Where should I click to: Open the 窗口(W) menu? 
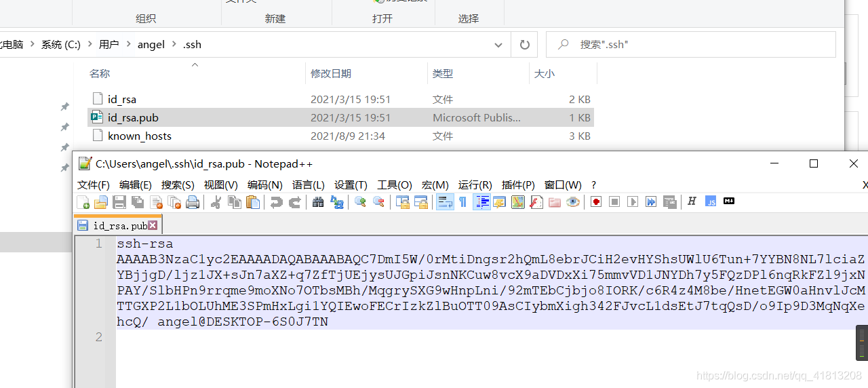(x=564, y=185)
